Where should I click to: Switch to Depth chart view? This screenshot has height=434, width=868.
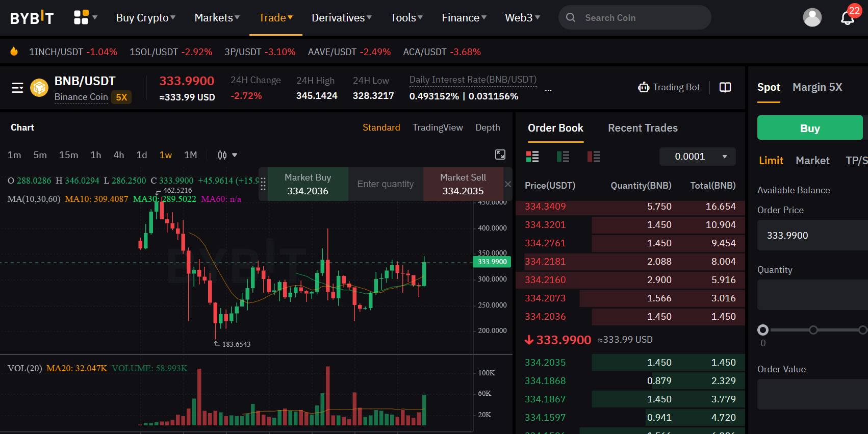pyautogui.click(x=488, y=127)
